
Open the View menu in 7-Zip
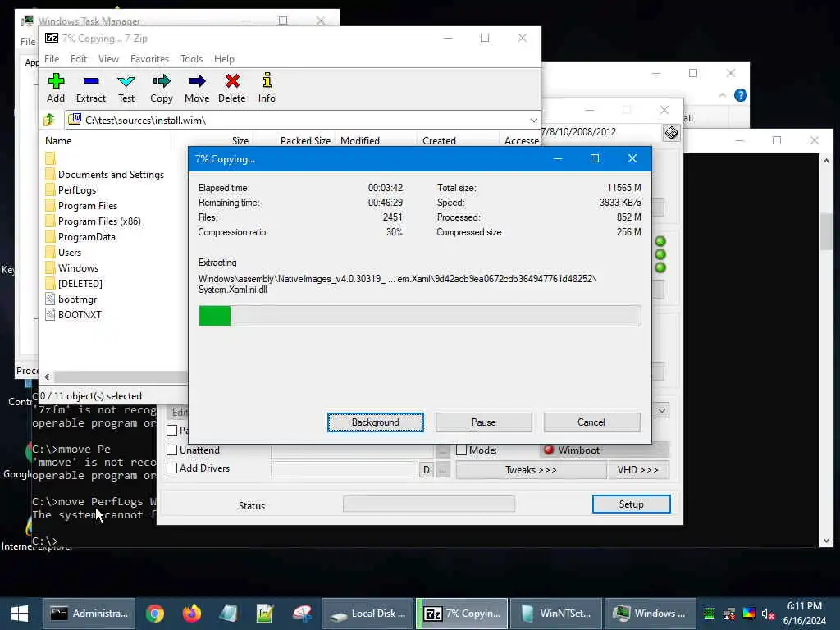(x=108, y=59)
